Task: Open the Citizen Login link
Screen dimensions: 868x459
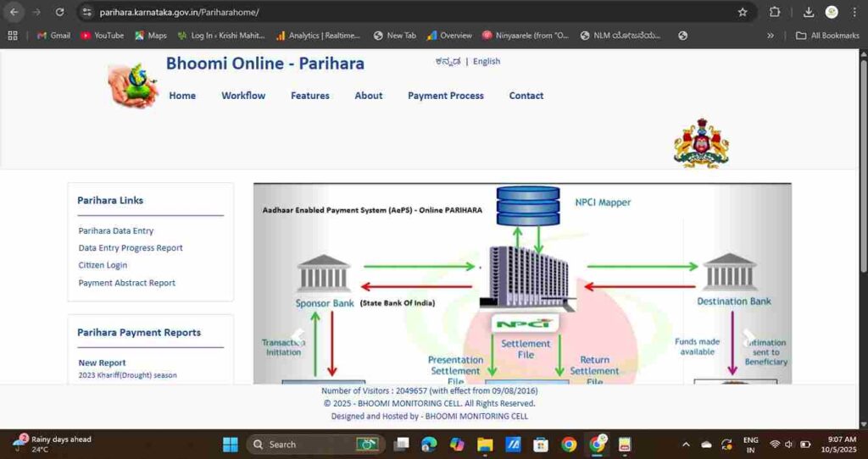Action: coord(103,265)
